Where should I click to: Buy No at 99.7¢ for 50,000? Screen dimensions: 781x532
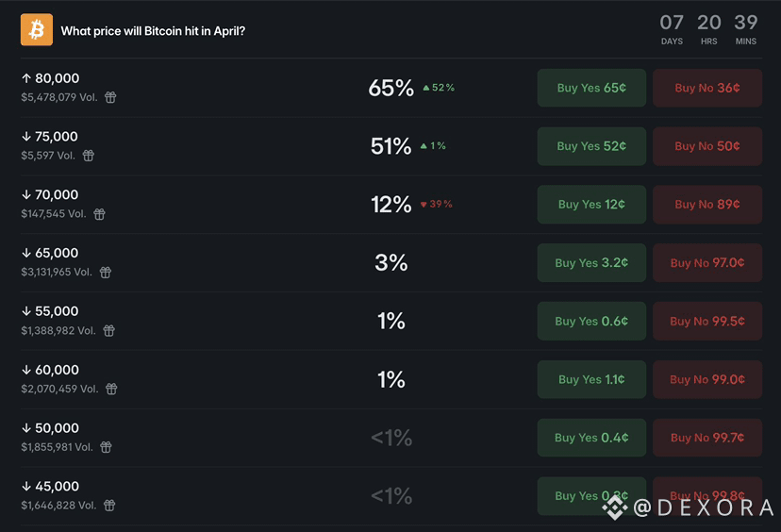(707, 438)
